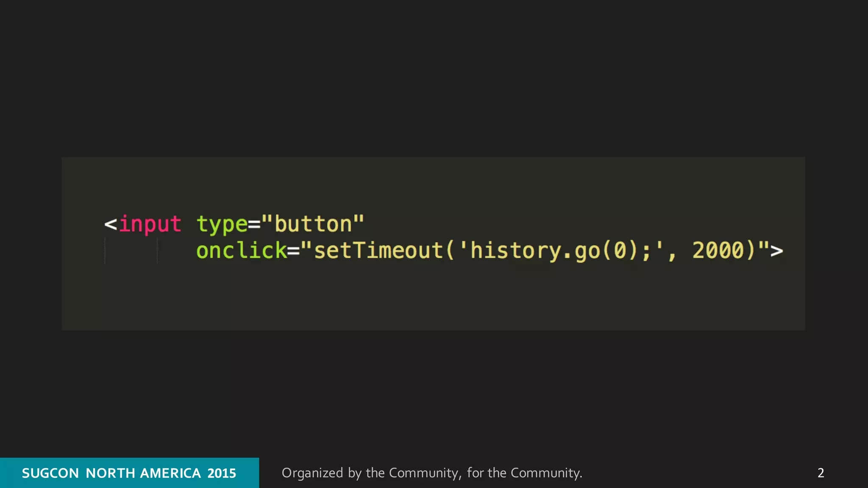Click the closing ">" angle bracket

777,251
